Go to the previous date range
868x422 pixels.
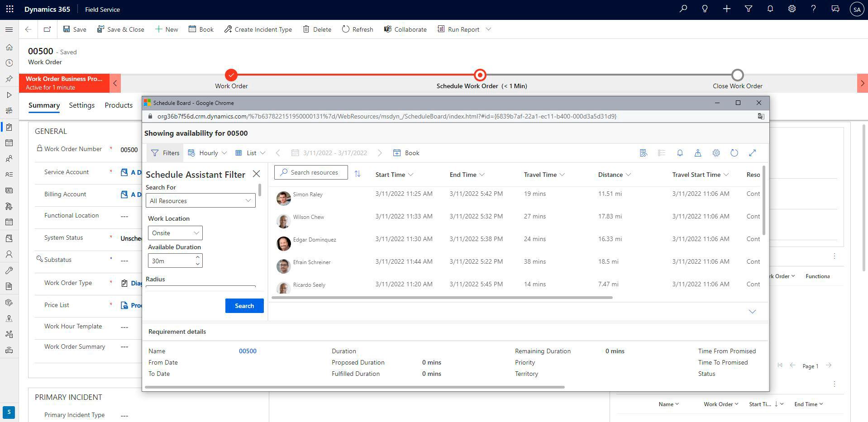278,153
